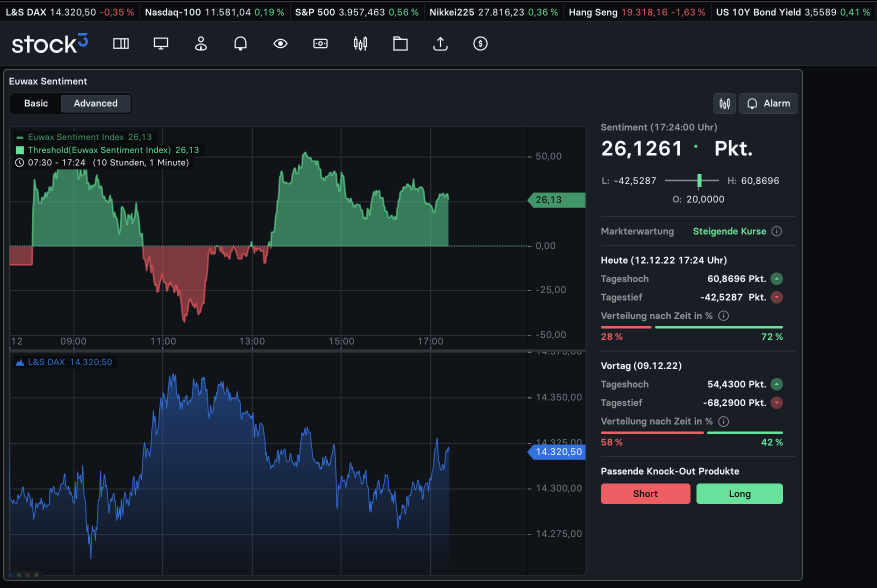The height and width of the screenshot is (588, 877).
Task: Open the columns layout icon
Action: pyautogui.click(x=121, y=43)
